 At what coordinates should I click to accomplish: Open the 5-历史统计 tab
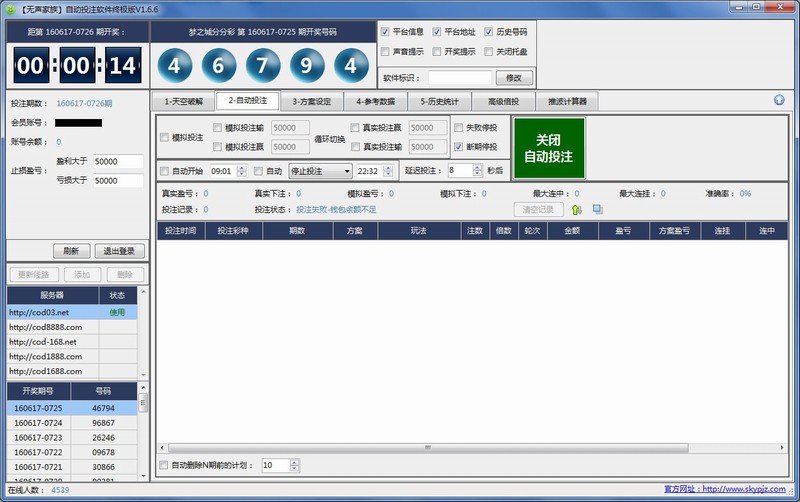point(440,101)
